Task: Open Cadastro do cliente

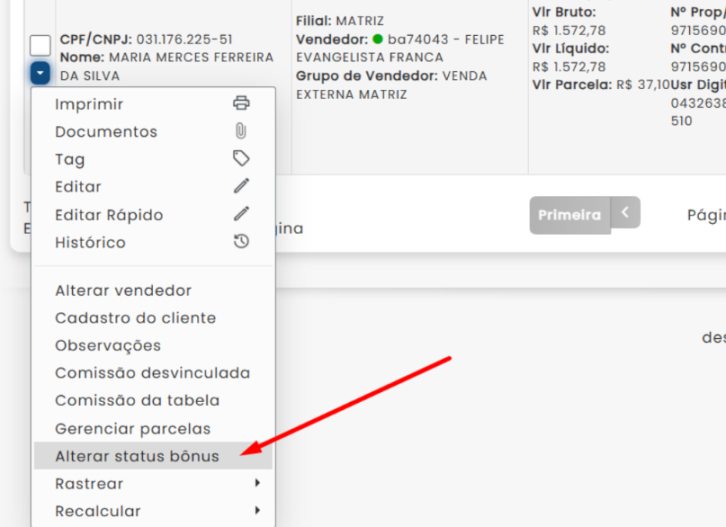Action: 135,318
